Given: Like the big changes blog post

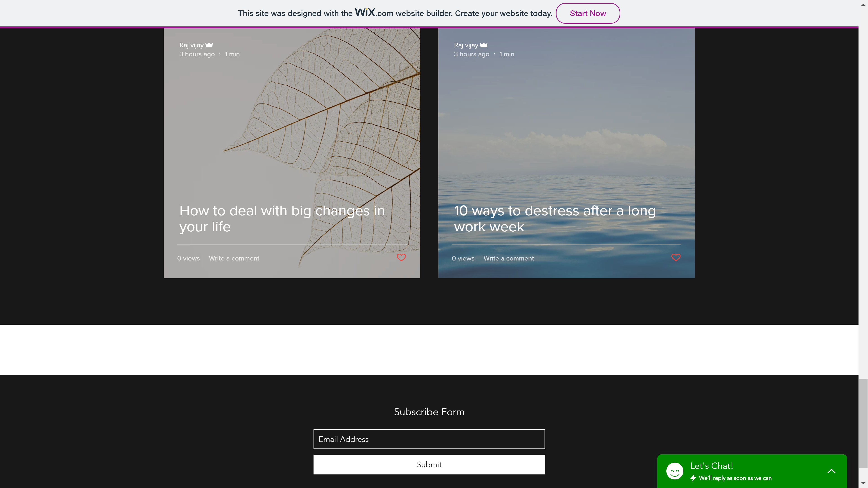Looking at the screenshot, I should [401, 258].
